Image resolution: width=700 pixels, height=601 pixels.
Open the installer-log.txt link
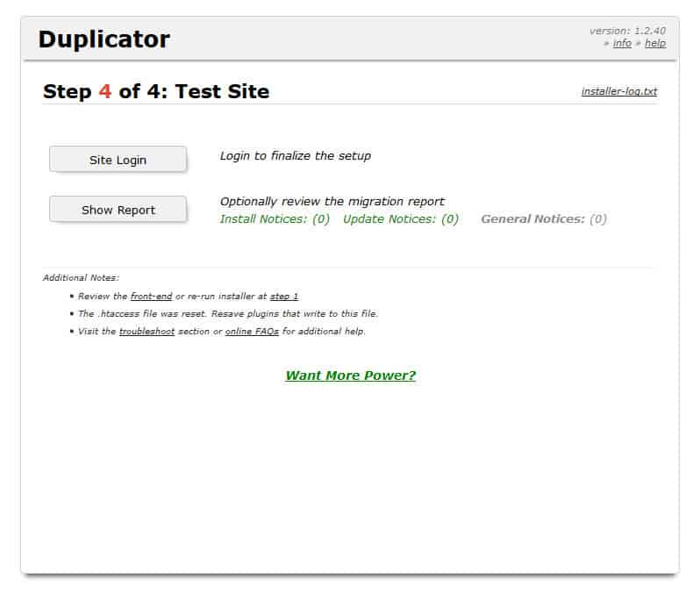[x=618, y=91]
